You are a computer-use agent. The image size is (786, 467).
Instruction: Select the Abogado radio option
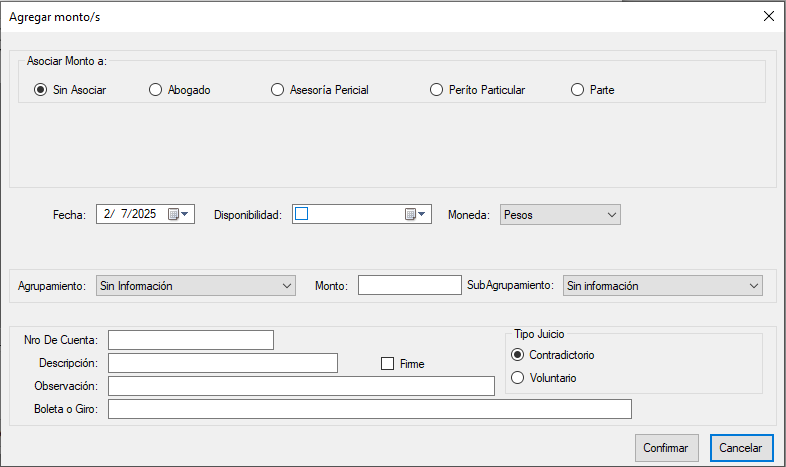[155, 90]
